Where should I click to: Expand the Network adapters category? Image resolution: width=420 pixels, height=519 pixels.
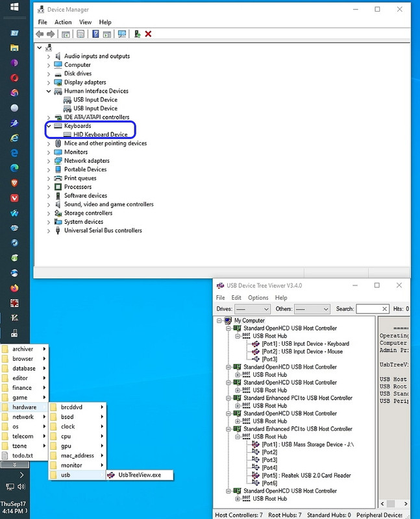pos(49,161)
